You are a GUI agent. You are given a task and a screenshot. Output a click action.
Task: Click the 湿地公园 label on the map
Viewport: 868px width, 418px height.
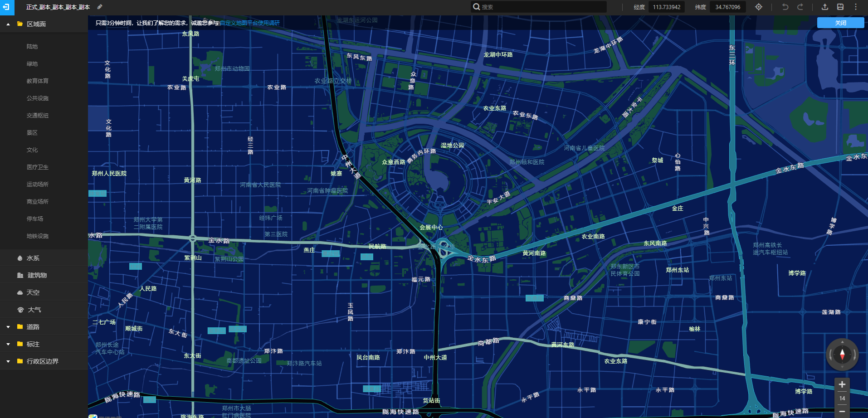pyautogui.click(x=453, y=145)
